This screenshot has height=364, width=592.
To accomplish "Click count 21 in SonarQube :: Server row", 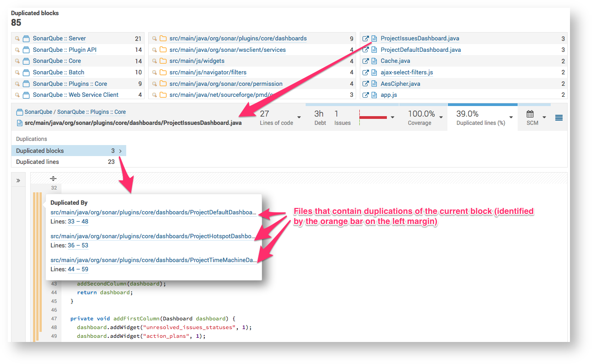I will click(138, 39).
